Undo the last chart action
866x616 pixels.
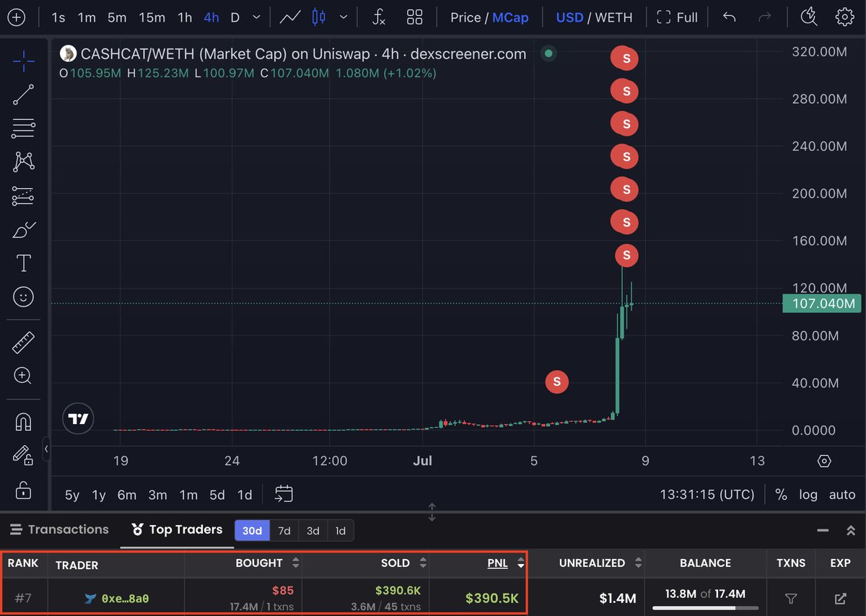coord(730,17)
